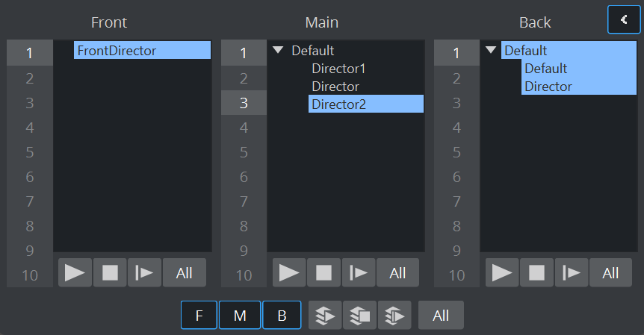Image resolution: width=644 pixels, height=335 pixels.
Task: Collapse the Default tree in Back
Action: coord(491,51)
